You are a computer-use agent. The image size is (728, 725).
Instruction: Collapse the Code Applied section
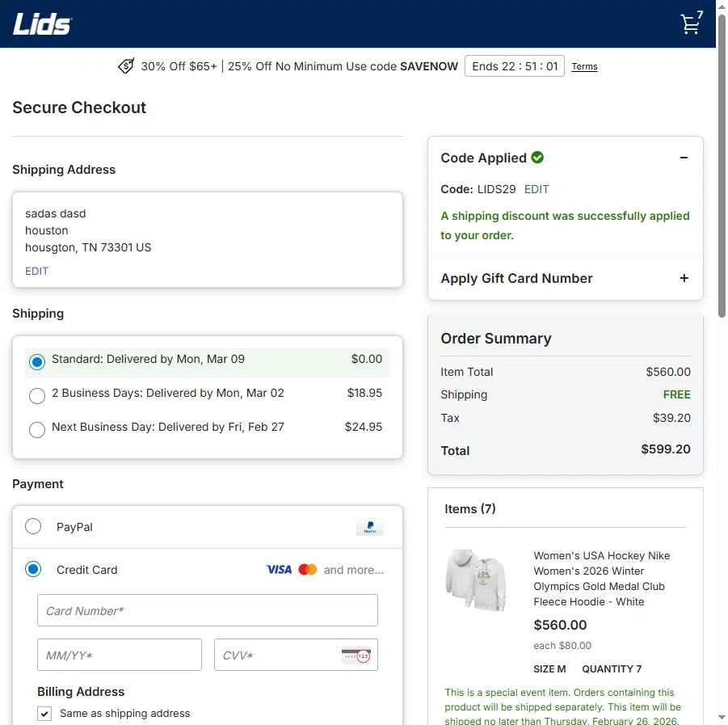[x=684, y=158]
